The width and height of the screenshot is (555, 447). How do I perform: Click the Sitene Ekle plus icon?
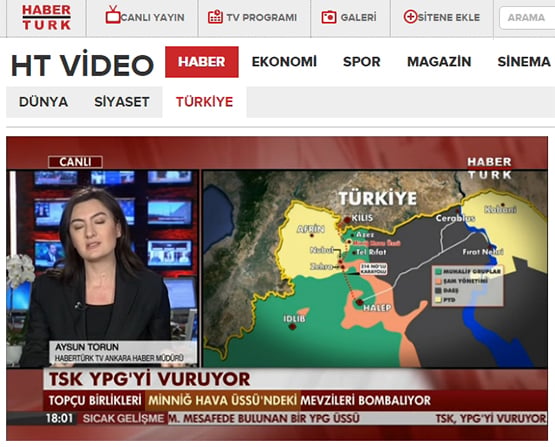pos(411,17)
